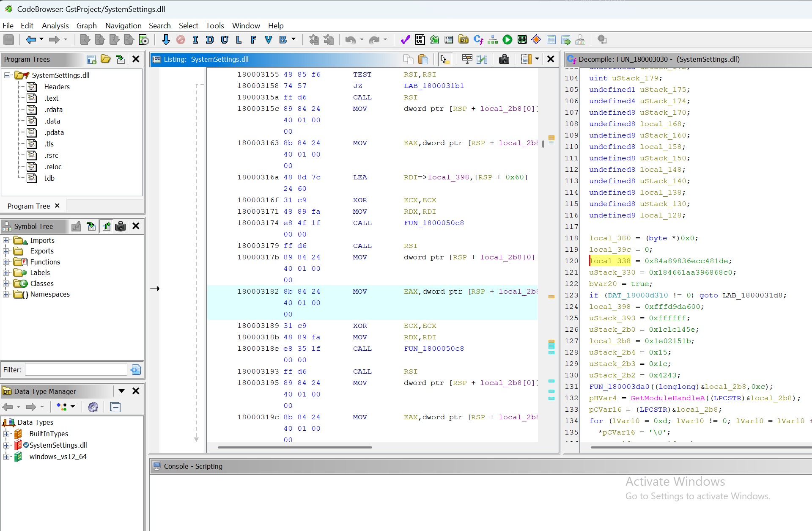Click the Listing diff view icon

(x=482, y=59)
